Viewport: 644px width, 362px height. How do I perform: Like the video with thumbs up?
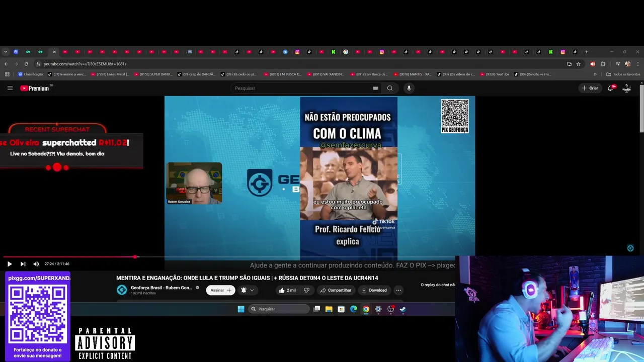tap(288, 290)
